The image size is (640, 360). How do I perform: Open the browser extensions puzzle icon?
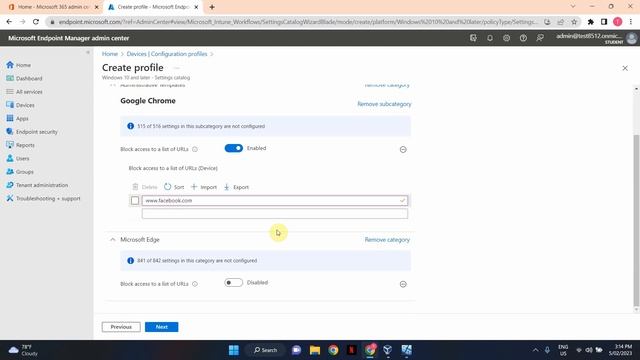pyautogui.click(x=591, y=22)
